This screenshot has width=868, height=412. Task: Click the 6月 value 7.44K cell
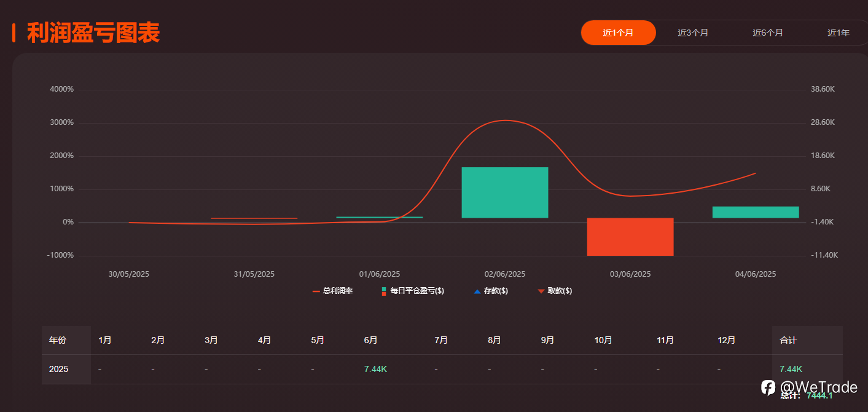[x=375, y=370]
